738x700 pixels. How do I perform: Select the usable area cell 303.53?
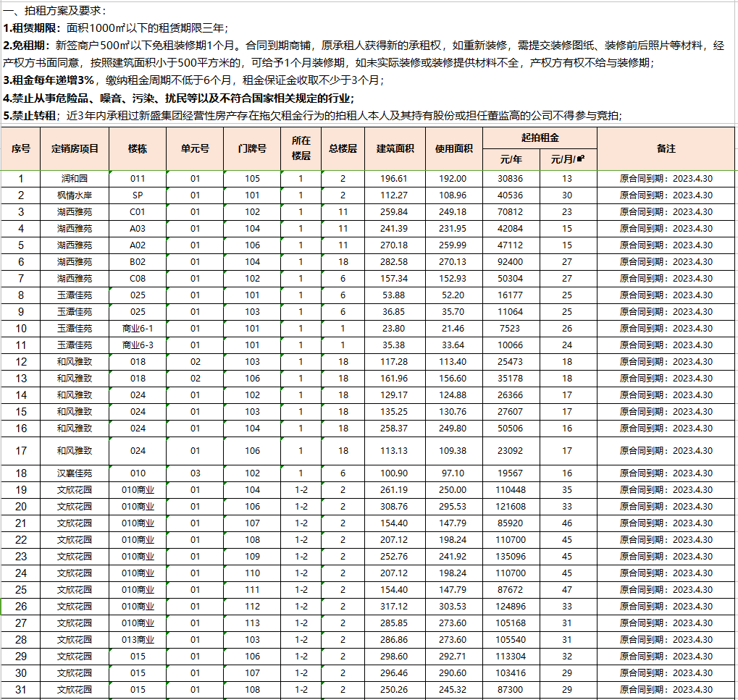[x=453, y=606]
